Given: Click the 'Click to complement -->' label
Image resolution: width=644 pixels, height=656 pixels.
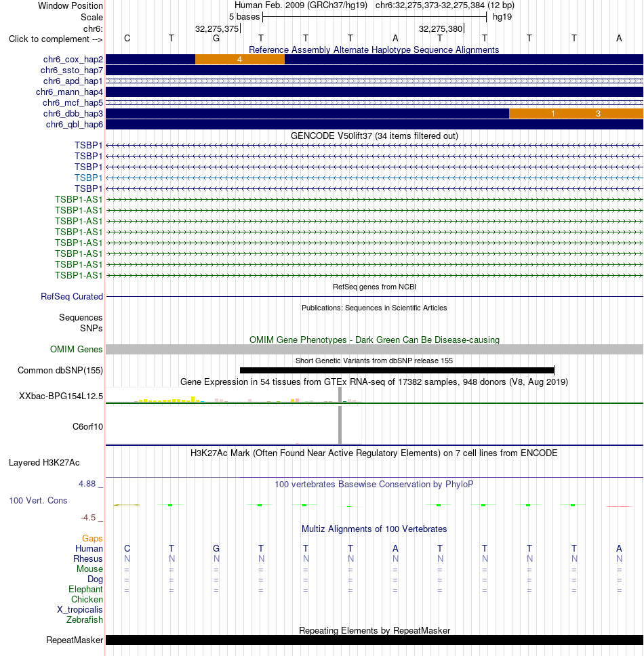Looking at the screenshot, I should [56, 39].
